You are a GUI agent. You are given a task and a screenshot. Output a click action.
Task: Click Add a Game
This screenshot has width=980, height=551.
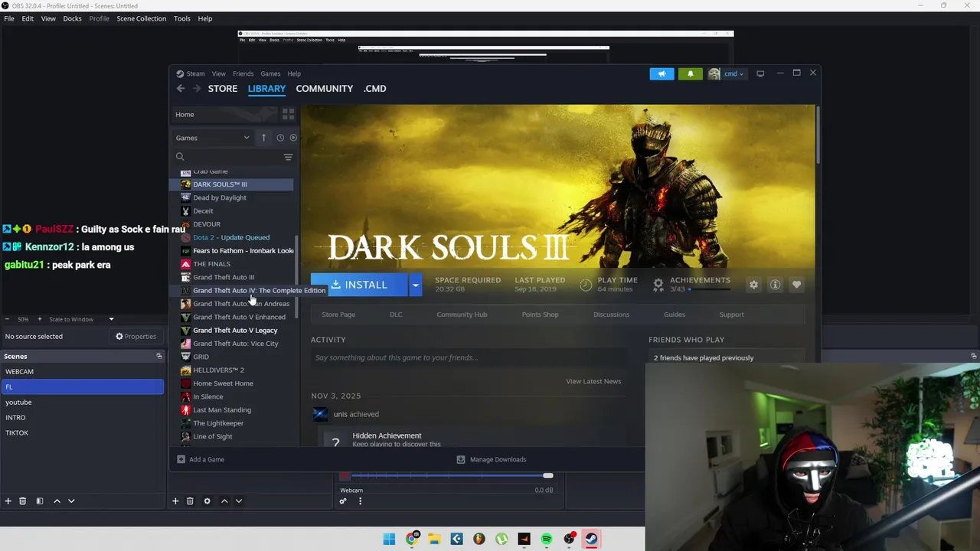pyautogui.click(x=201, y=459)
